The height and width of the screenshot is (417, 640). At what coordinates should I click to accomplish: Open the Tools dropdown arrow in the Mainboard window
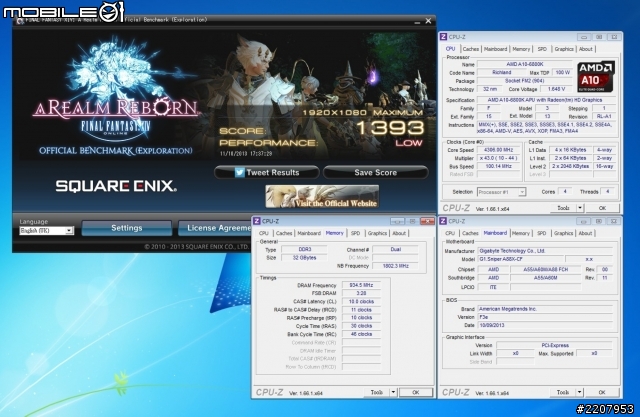pos(580,392)
